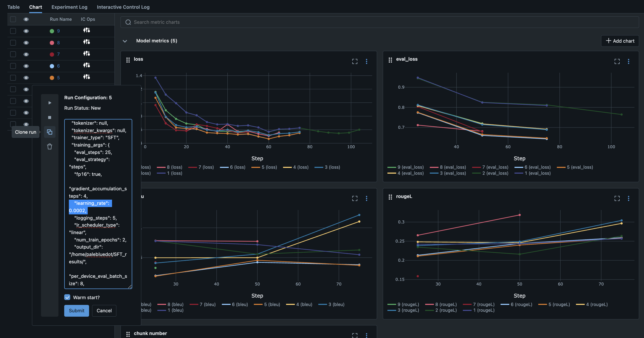The image size is (644, 338).
Task: Toggle visibility eye for run 7
Action: [x=26, y=54]
